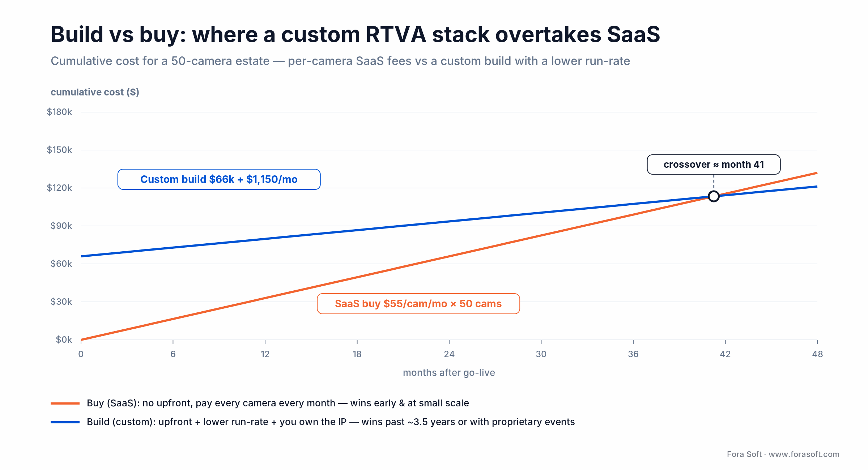Click the "$180k" y-axis label
This screenshot has height=470, width=868.
(x=59, y=112)
